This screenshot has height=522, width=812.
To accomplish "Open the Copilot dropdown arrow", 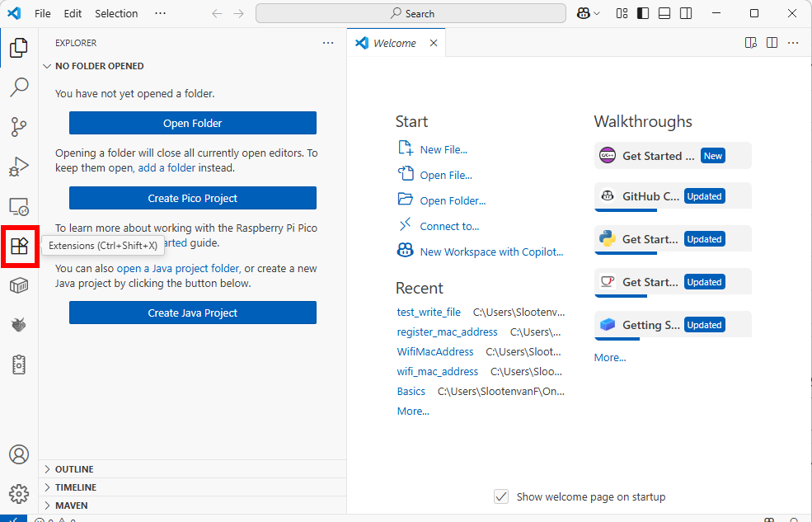I will [x=597, y=13].
